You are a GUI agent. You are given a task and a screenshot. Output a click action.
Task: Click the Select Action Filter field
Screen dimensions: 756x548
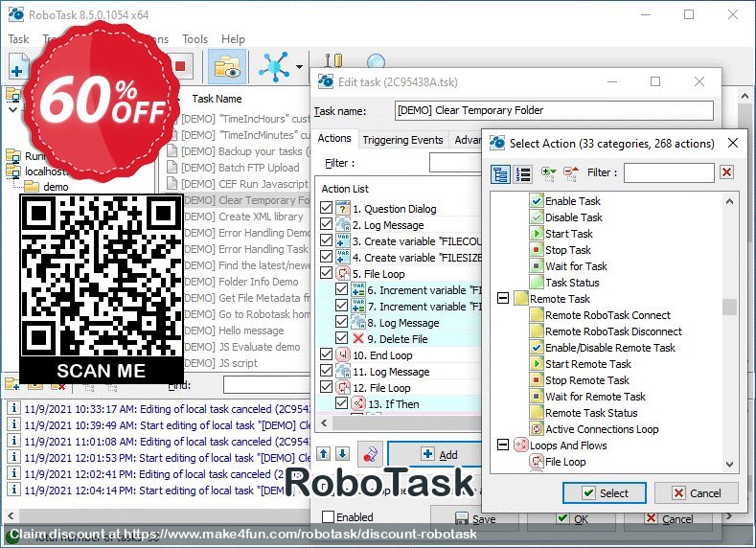tap(669, 172)
